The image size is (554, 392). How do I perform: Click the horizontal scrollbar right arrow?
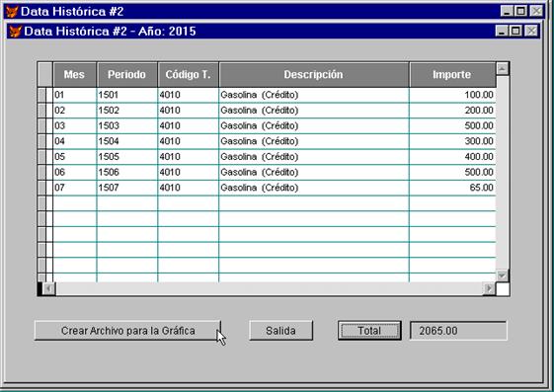(x=490, y=289)
